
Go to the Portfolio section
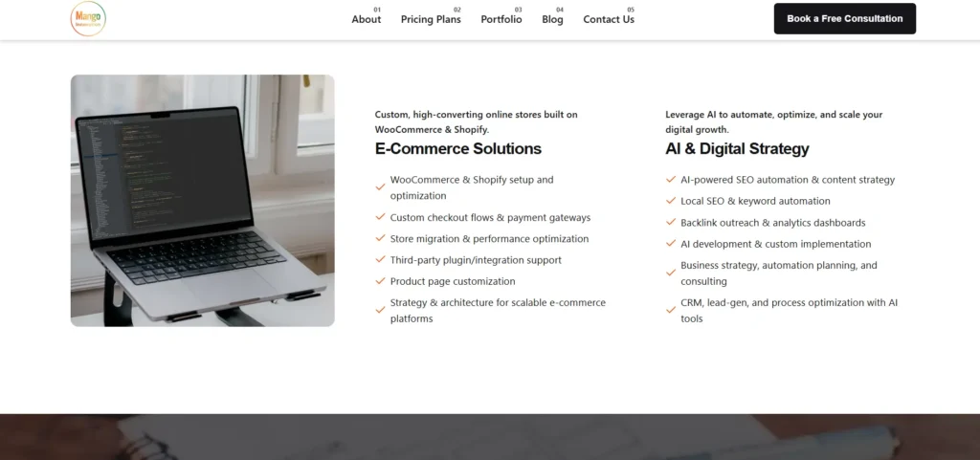click(x=501, y=19)
